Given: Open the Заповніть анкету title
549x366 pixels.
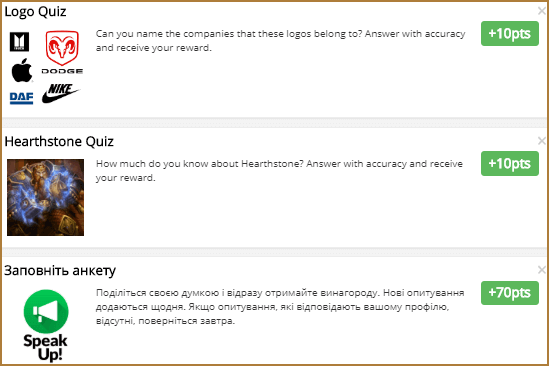Looking at the screenshot, I should point(60,271).
